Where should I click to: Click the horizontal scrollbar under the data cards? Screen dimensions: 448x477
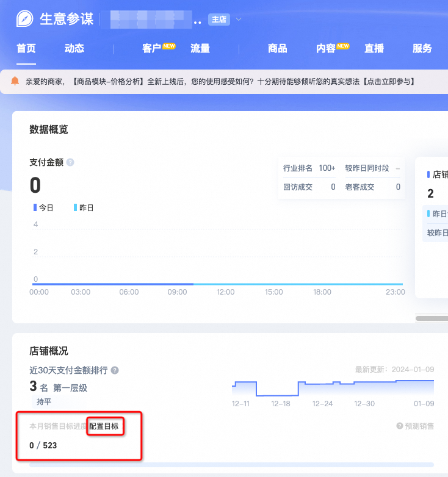pyautogui.click(x=432, y=318)
